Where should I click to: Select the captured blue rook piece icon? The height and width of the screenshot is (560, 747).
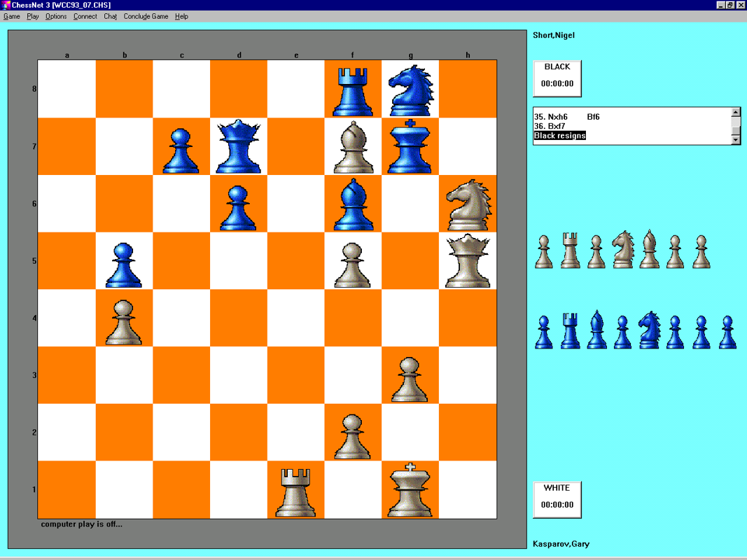pos(569,330)
